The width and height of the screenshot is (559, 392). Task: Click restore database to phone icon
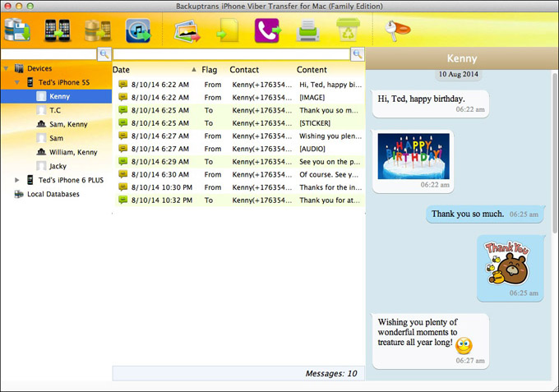tap(97, 30)
